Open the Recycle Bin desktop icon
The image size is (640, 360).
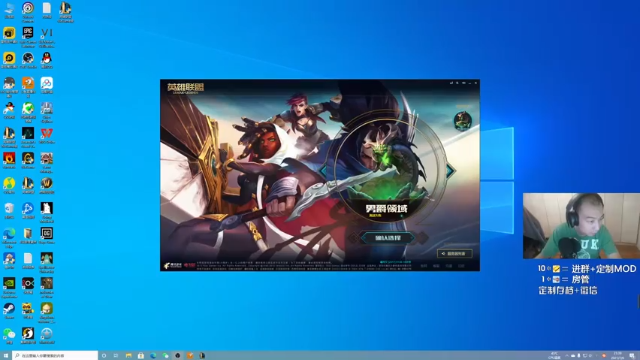click(x=9, y=209)
